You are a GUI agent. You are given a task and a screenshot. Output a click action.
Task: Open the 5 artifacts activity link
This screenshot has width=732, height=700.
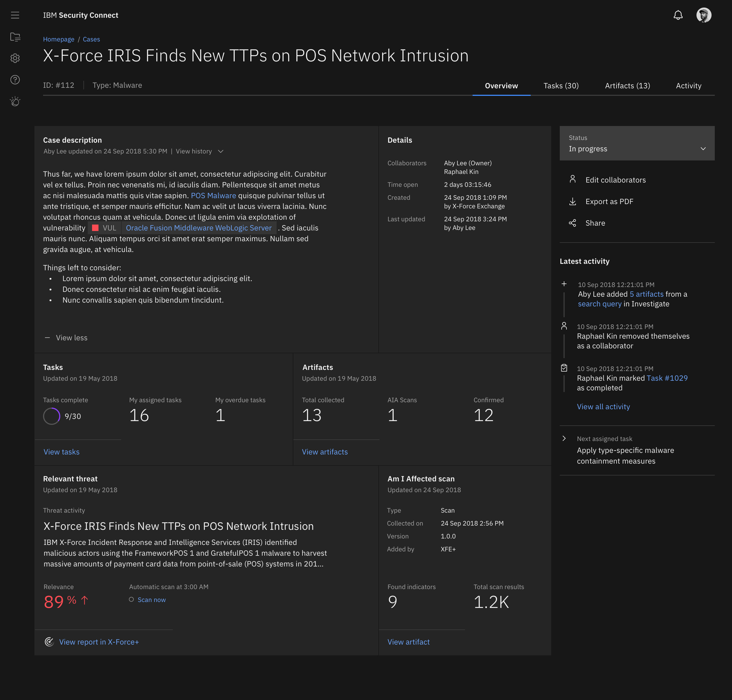[646, 294]
